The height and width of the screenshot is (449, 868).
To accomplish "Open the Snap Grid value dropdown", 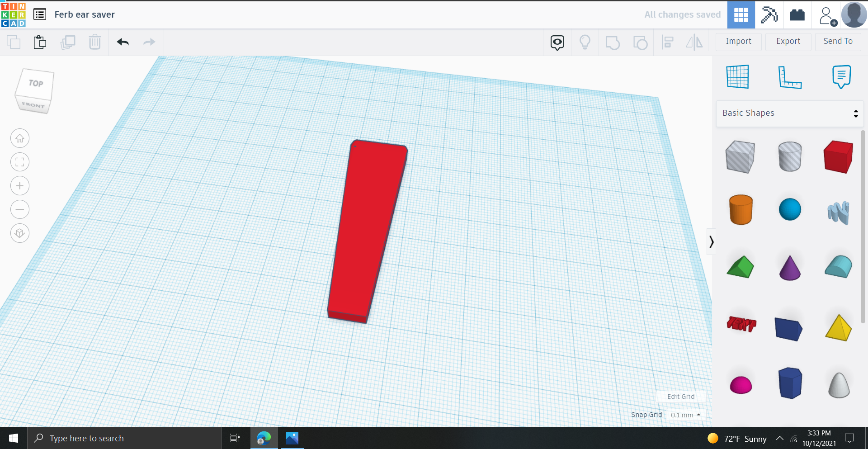I will (685, 415).
